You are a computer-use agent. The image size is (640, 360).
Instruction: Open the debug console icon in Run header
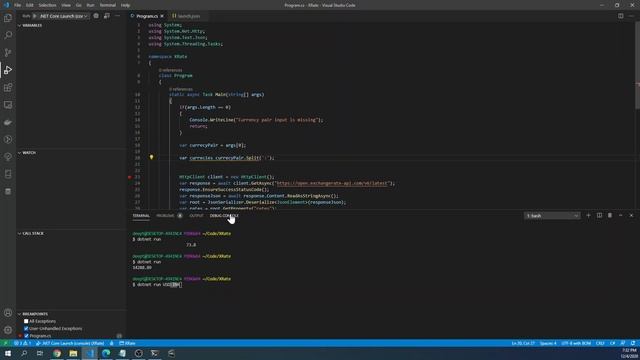click(x=107, y=16)
